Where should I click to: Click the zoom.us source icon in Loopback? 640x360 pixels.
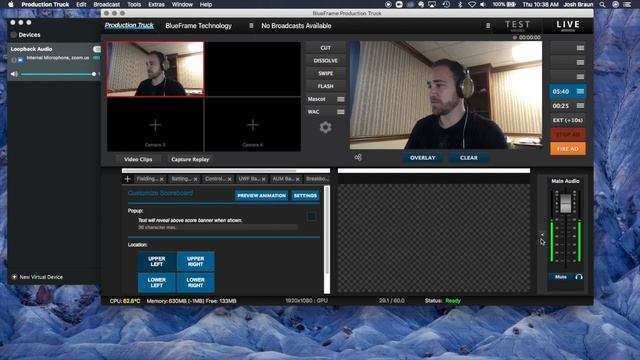[x=20, y=60]
